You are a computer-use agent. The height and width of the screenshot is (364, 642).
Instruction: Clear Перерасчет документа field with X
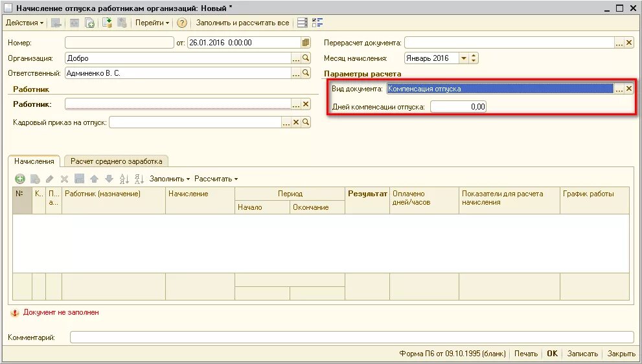pos(629,43)
